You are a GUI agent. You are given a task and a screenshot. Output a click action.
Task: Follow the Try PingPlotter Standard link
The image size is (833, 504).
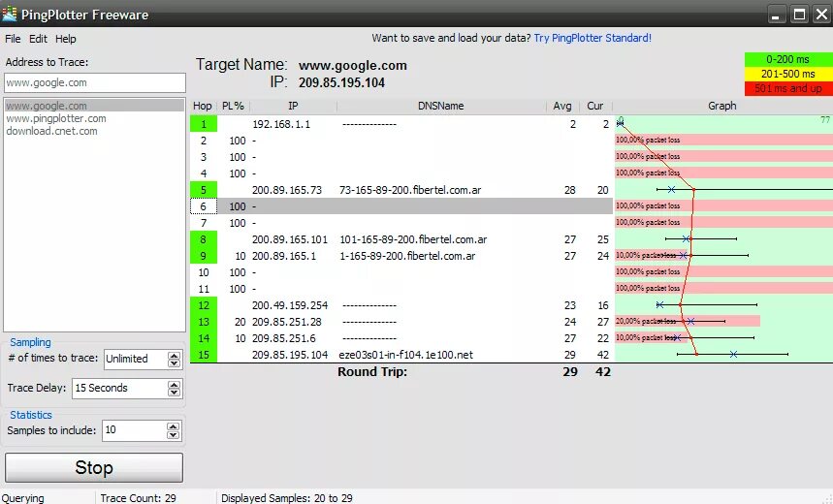click(593, 38)
